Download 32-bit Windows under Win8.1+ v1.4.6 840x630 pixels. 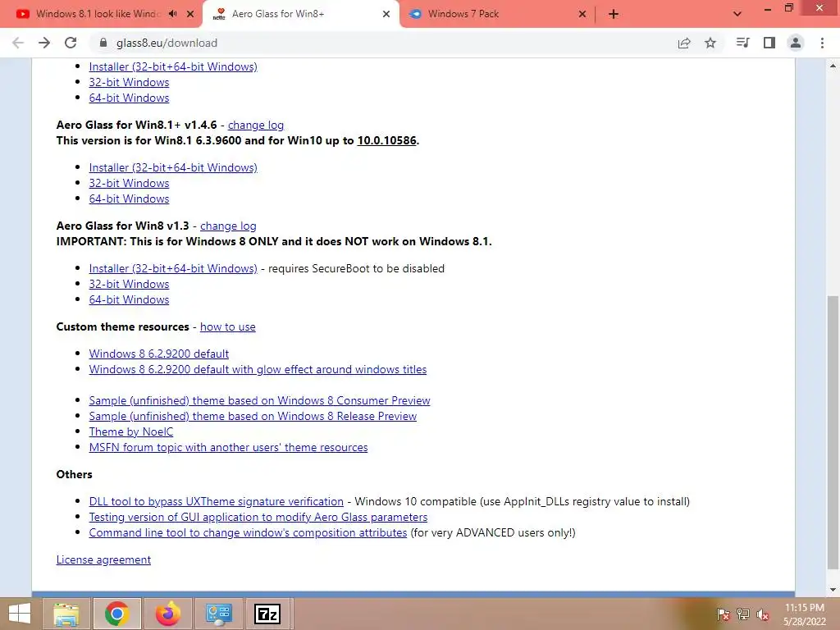[129, 183]
